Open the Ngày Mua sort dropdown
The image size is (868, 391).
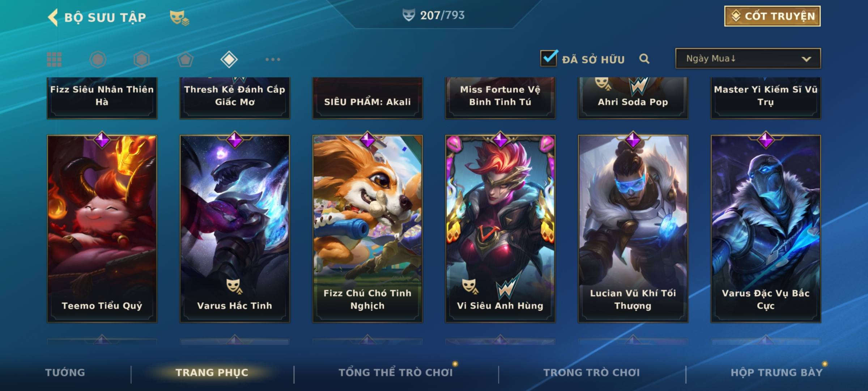[748, 58]
